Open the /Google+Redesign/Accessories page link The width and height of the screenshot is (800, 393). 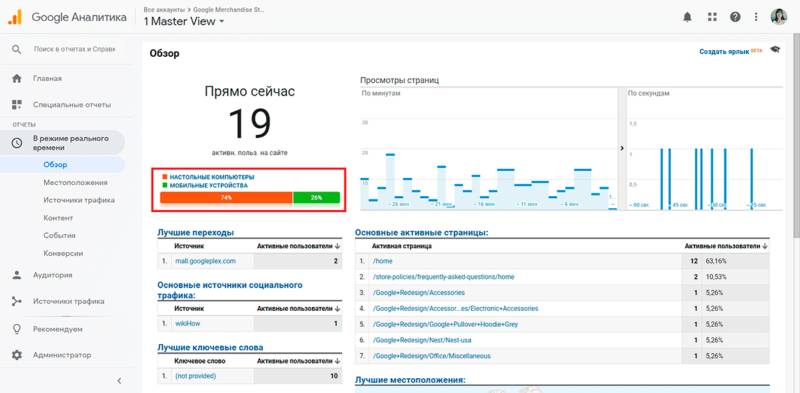pyautogui.click(x=419, y=292)
